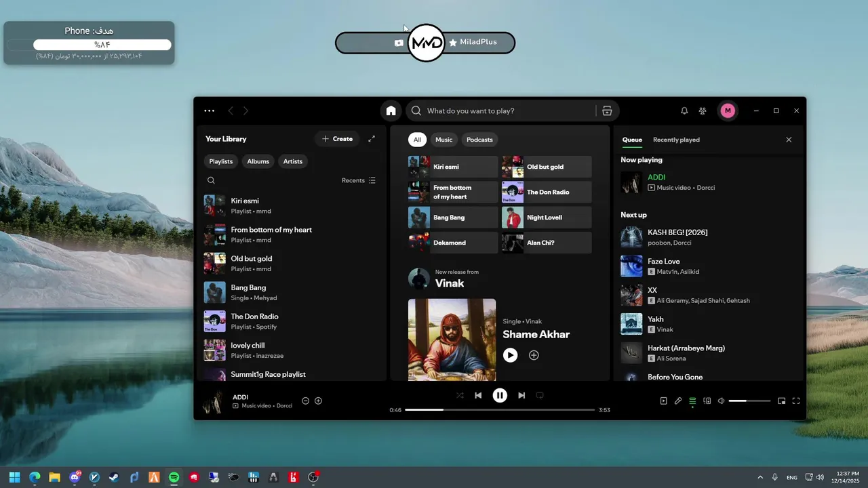Select Yakh in queue

709,324
